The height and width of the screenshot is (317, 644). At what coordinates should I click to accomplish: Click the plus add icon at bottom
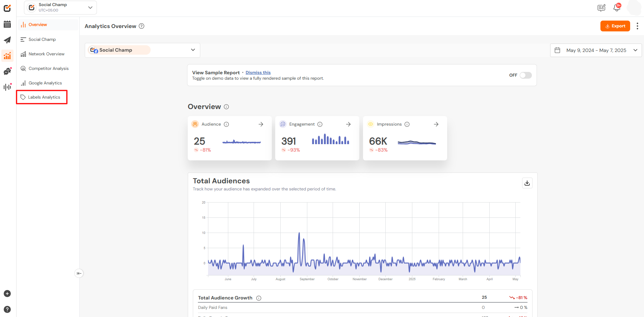7,294
